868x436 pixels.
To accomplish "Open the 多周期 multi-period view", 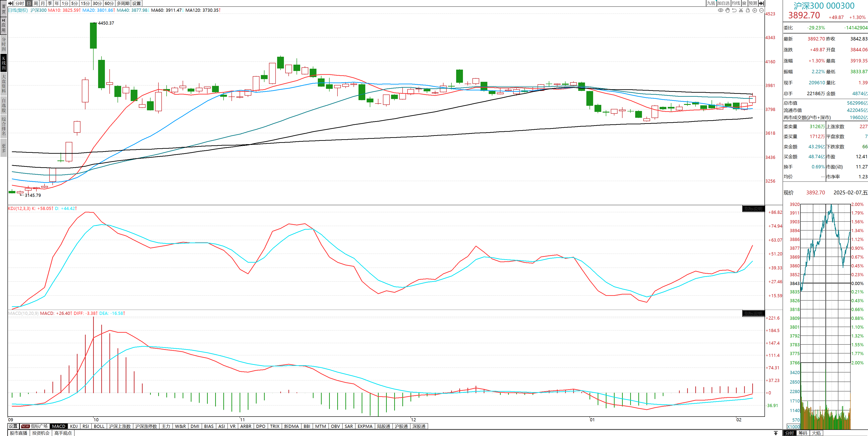I will [x=123, y=3].
